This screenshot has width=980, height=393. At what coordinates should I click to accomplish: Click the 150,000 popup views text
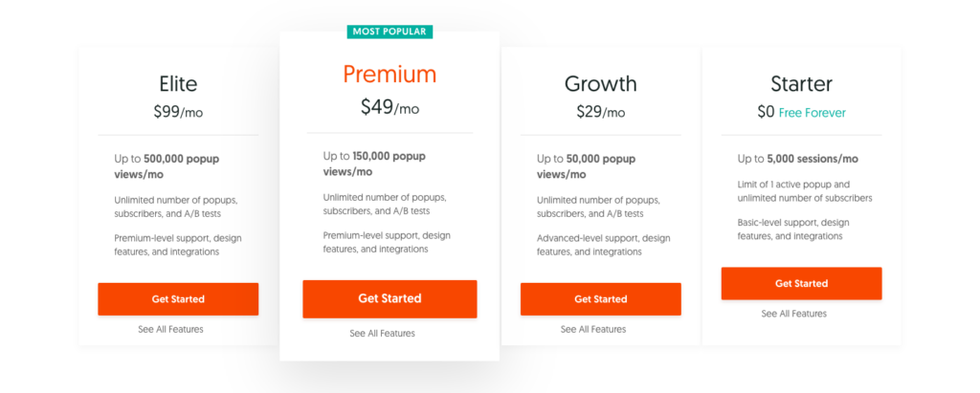click(x=374, y=164)
